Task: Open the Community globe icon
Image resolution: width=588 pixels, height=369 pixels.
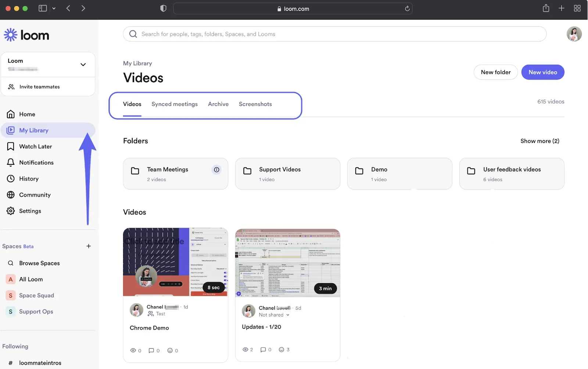Action: 11,195
